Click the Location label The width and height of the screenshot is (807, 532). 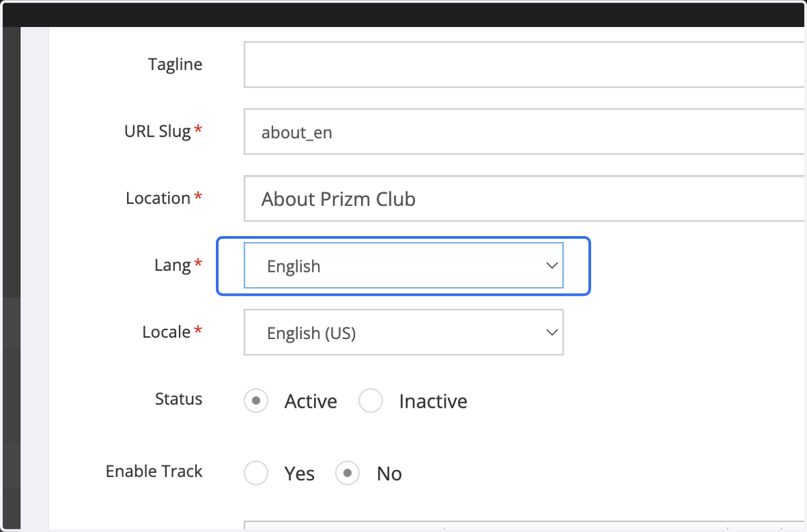pyautogui.click(x=158, y=198)
